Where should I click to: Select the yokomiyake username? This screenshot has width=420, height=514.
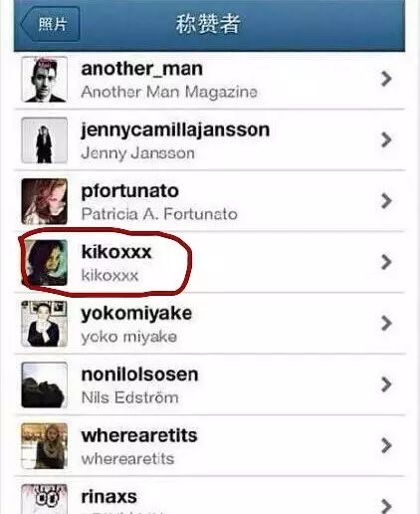[x=136, y=314]
